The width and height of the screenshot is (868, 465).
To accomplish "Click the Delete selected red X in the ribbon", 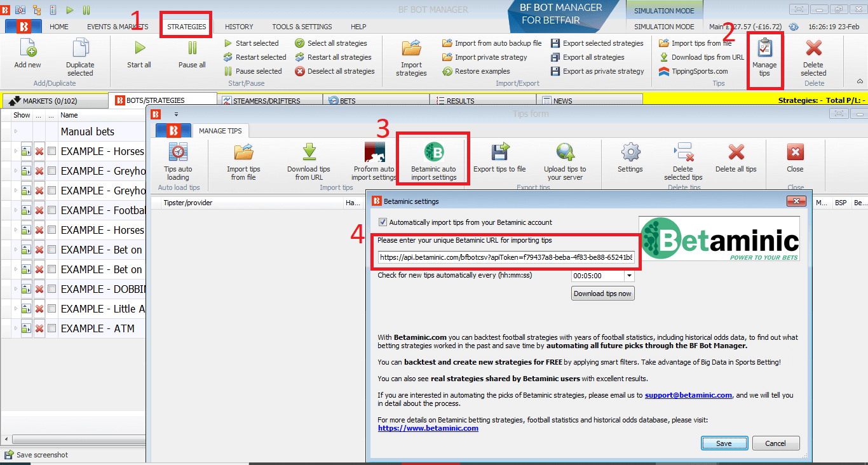I will click(x=813, y=49).
